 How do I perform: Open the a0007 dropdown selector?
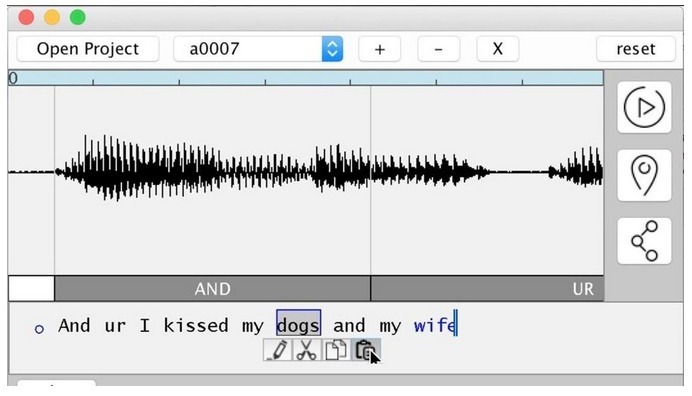point(258,49)
